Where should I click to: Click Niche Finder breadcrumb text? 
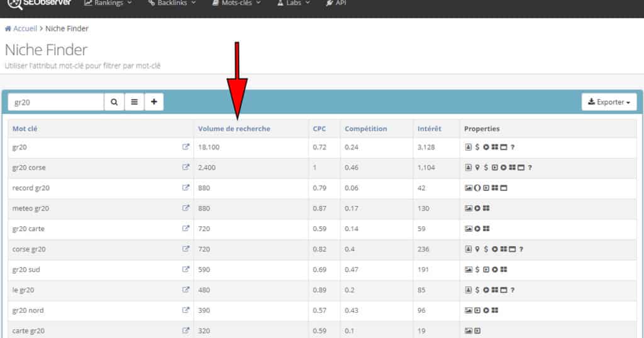(x=67, y=29)
